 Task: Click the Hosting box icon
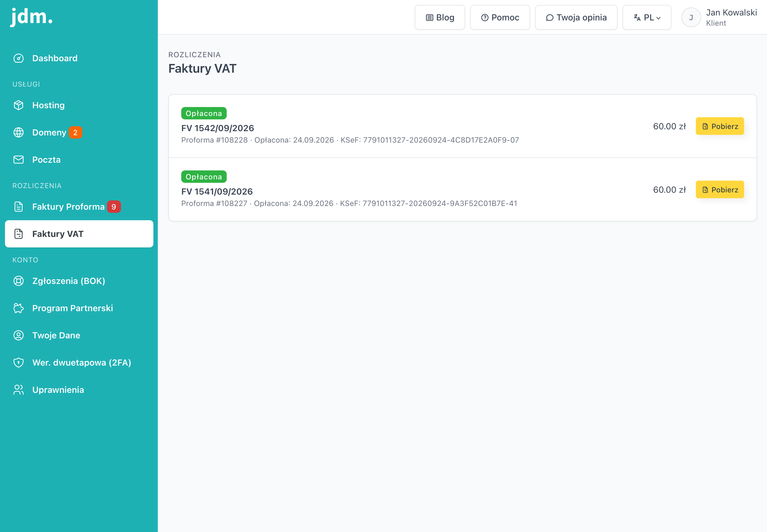(x=19, y=105)
